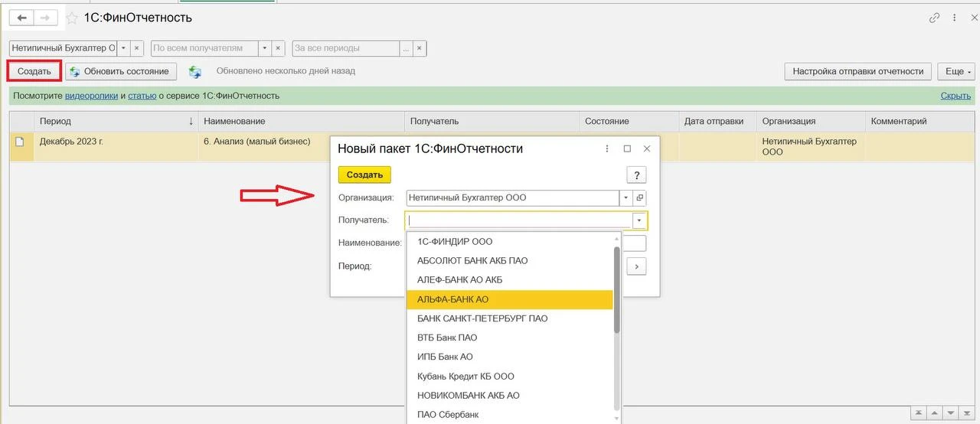Pick ВТБ Банк ПАО from list
Viewport: 980px width, 424px height.
point(510,338)
